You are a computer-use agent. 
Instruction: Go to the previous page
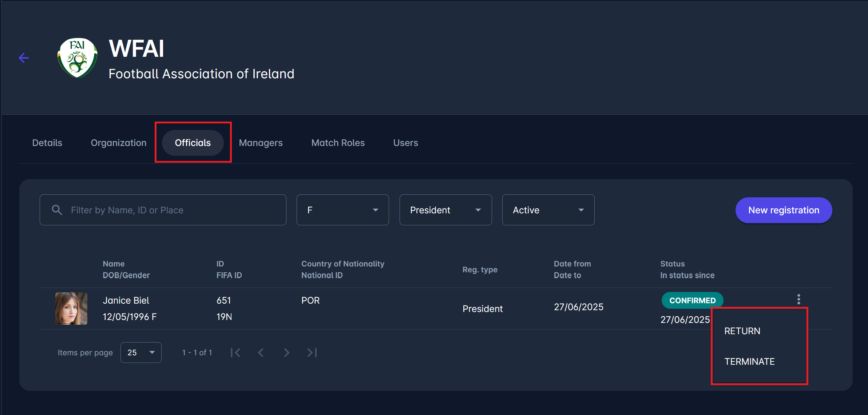point(261,352)
